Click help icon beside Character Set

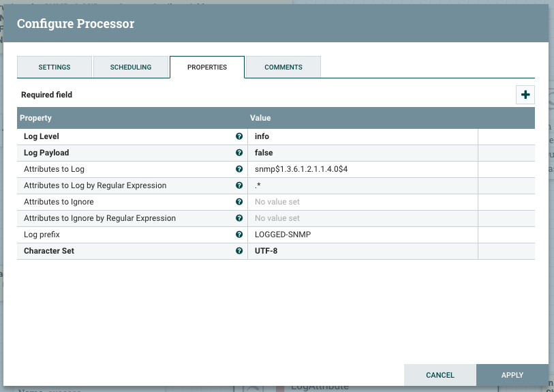[x=239, y=251]
